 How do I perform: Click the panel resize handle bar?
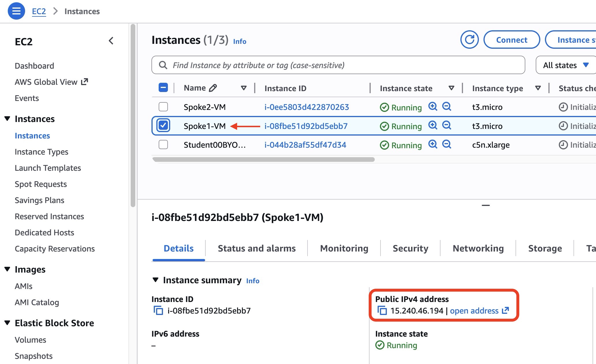(486, 205)
